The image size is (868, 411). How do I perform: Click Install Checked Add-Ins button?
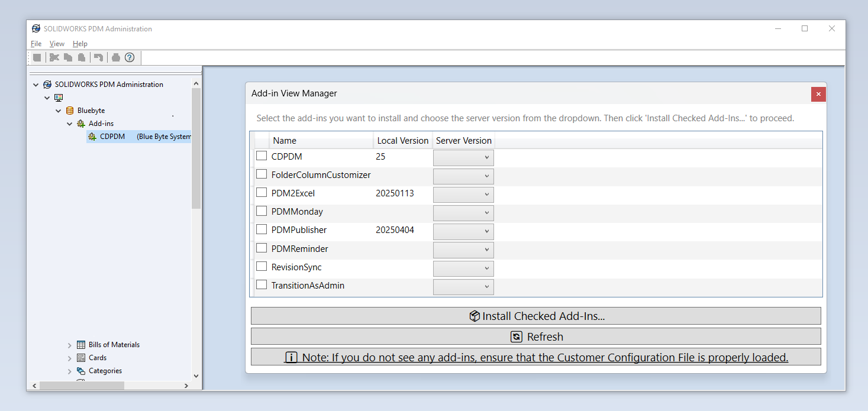(x=536, y=316)
